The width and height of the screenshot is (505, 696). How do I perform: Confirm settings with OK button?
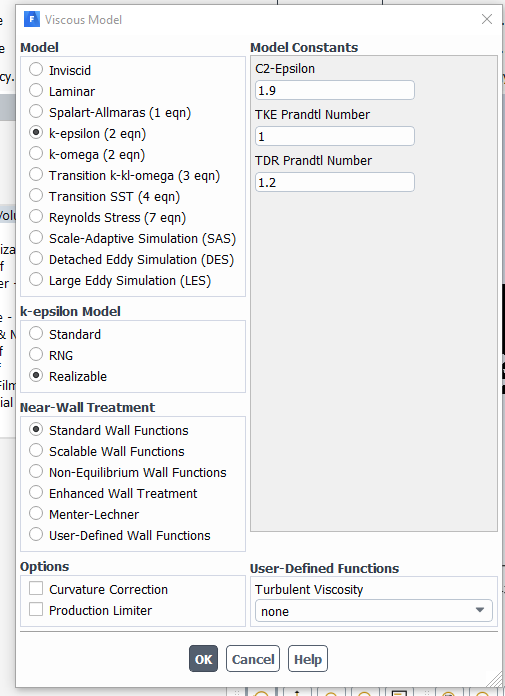coord(203,659)
